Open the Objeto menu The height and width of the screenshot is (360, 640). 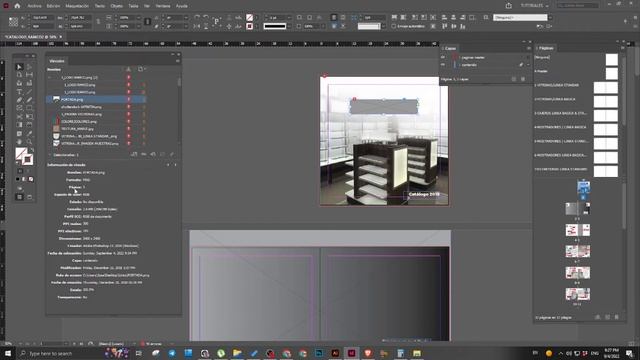point(116,6)
